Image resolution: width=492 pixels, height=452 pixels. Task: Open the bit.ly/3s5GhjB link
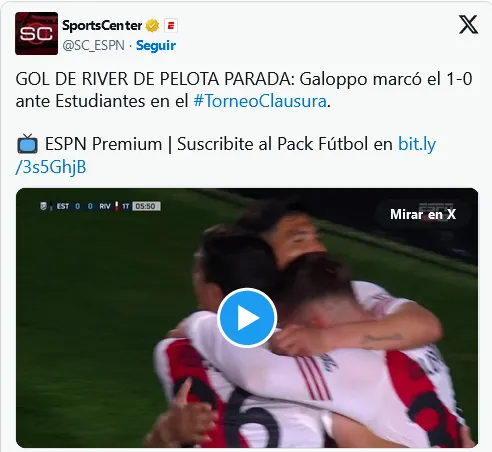(225, 155)
